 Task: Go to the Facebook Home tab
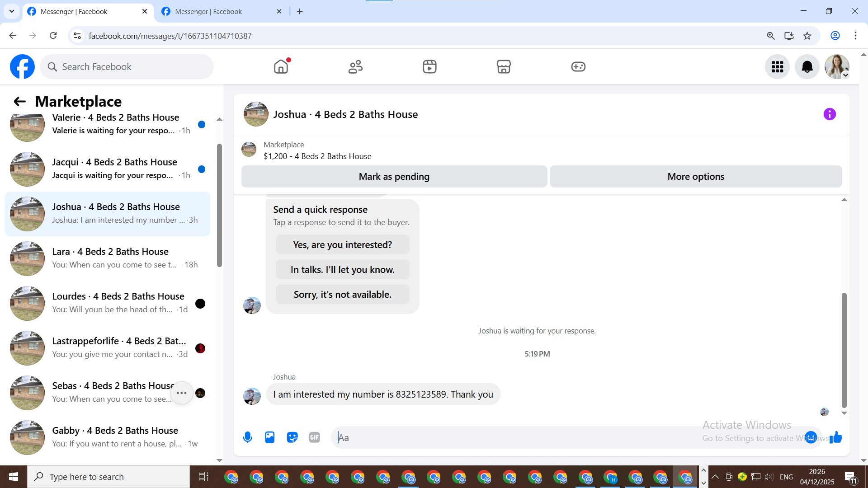(x=281, y=67)
